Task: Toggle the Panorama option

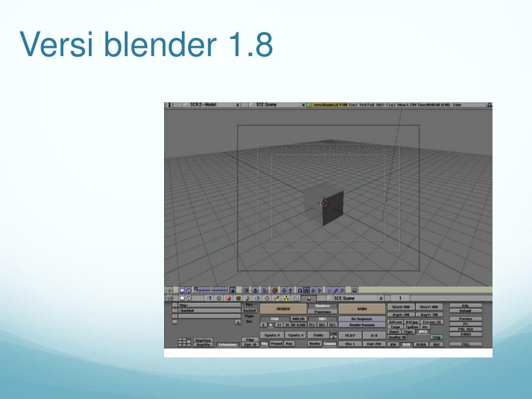Action: coord(322,312)
